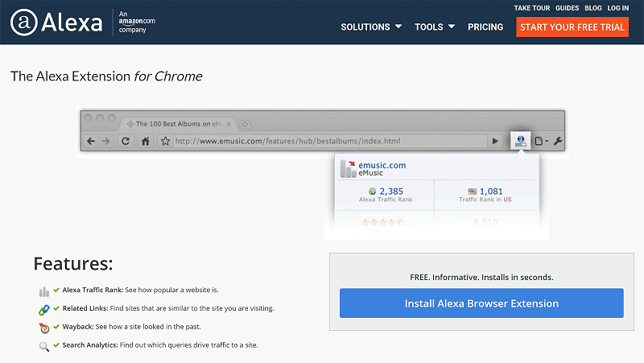This screenshot has width=644, height=363.
Task: Click the An amazon.com company logo
Action: point(137,22)
